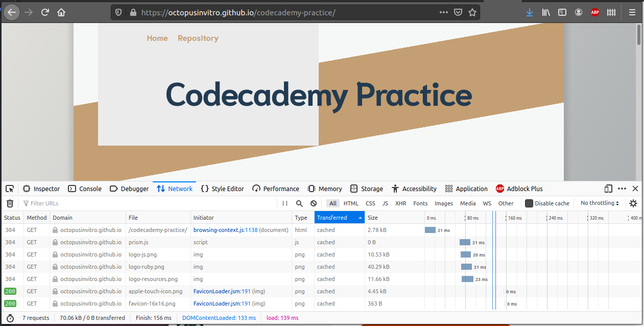This screenshot has width=644, height=326.
Task: Open the Memory tab
Action: pos(325,189)
